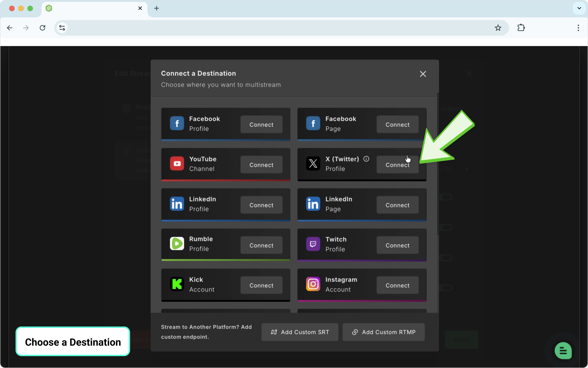Expand the tab search dropdown
Viewport: 588px width, 368px height.
[x=579, y=8]
